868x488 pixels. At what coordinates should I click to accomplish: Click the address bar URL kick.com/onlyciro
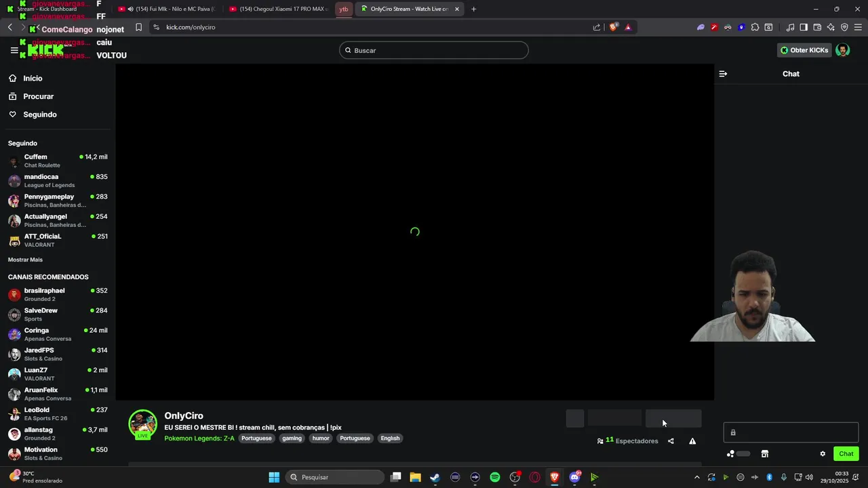click(x=191, y=27)
